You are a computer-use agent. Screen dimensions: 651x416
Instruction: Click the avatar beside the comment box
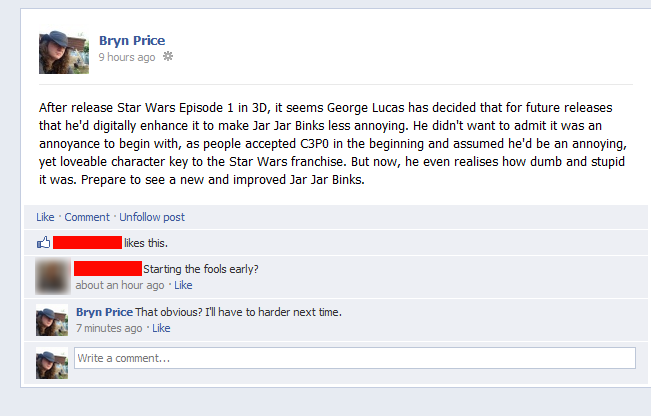click(x=52, y=363)
